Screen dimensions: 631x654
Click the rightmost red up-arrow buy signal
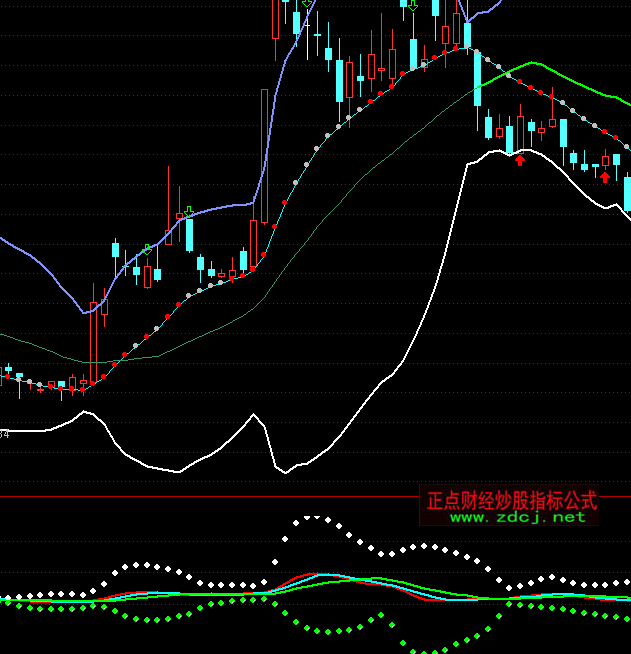[x=605, y=177]
